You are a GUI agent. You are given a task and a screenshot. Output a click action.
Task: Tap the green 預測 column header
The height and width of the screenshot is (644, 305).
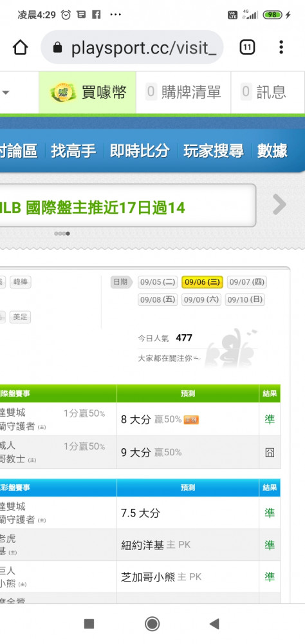click(188, 393)
